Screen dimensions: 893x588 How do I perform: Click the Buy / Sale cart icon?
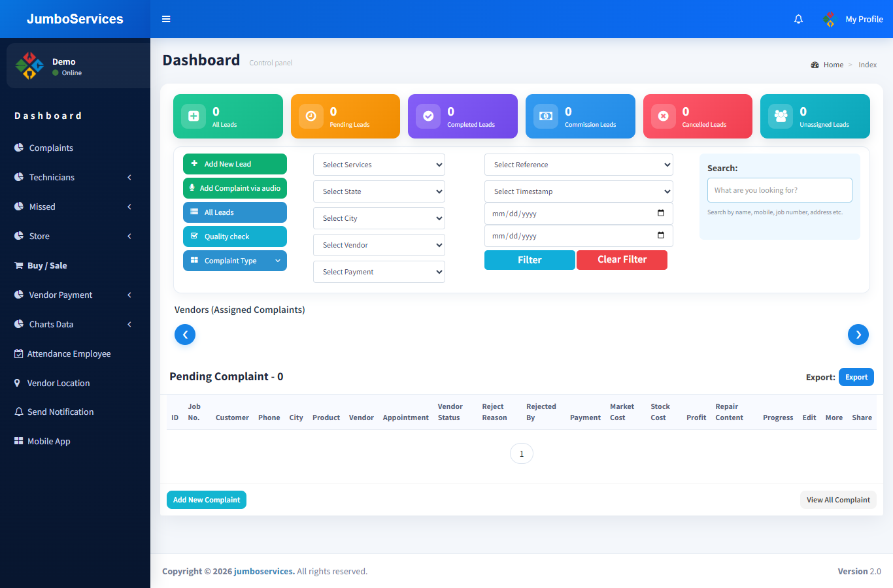tap(19, 265)
